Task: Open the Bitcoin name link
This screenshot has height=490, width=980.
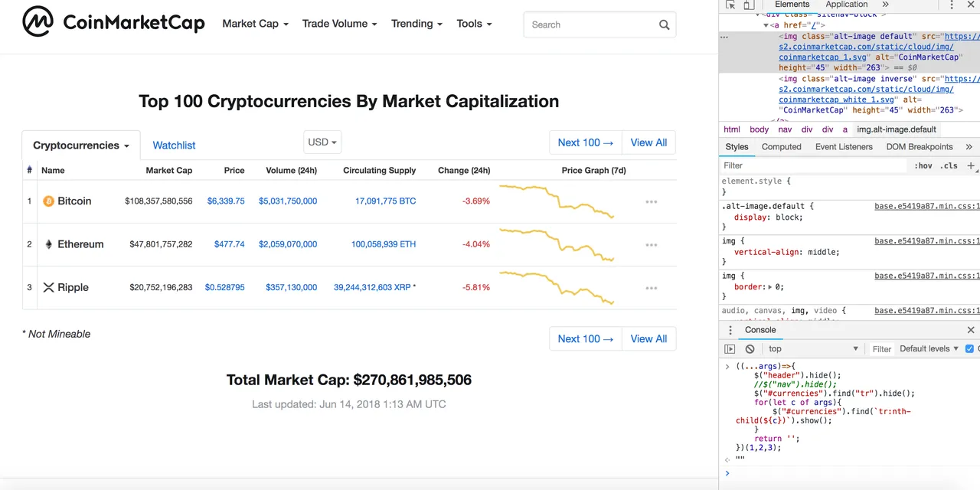Action: [74, 201]
